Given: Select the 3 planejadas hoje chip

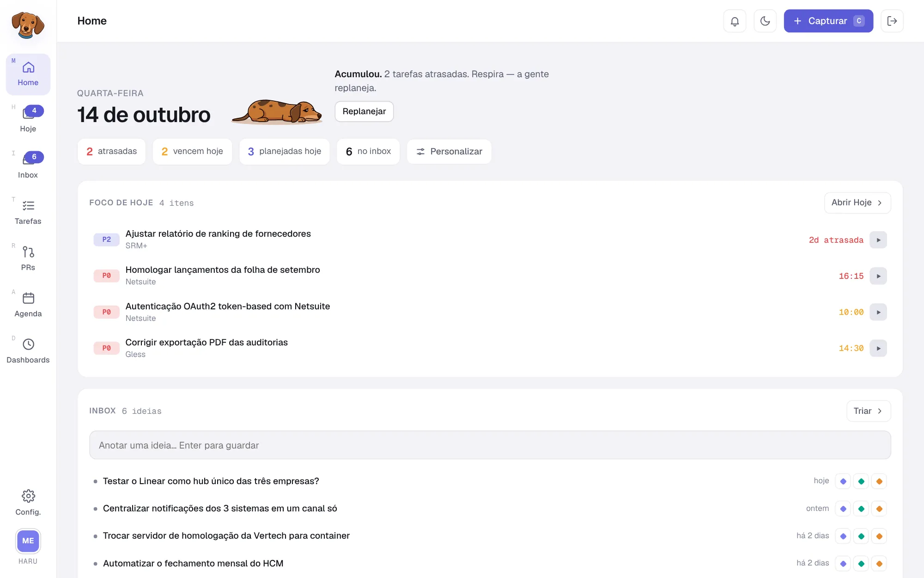Looking at the screenshot, I should pyautogui.click(x=284, y=152).
